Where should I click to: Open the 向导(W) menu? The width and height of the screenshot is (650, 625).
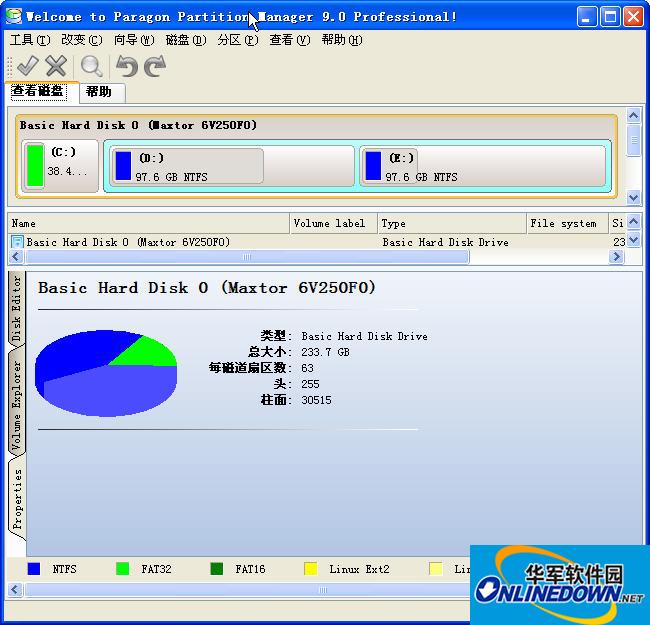[x=134, y=40]
